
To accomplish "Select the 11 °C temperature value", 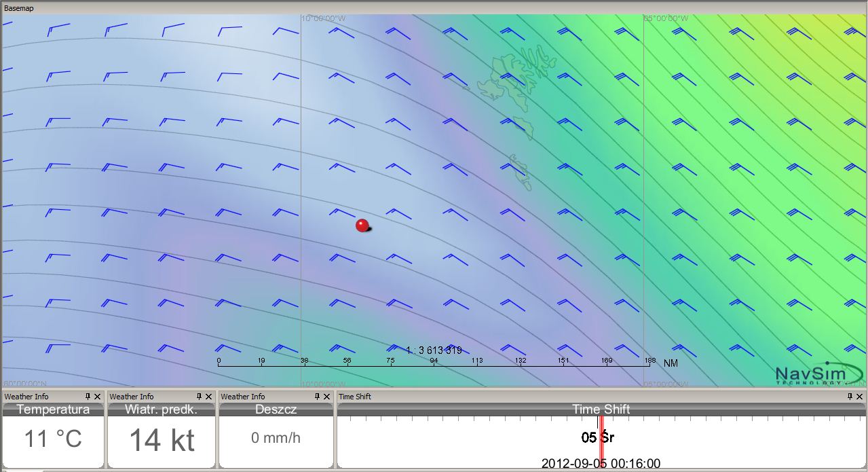I will 53,439.
